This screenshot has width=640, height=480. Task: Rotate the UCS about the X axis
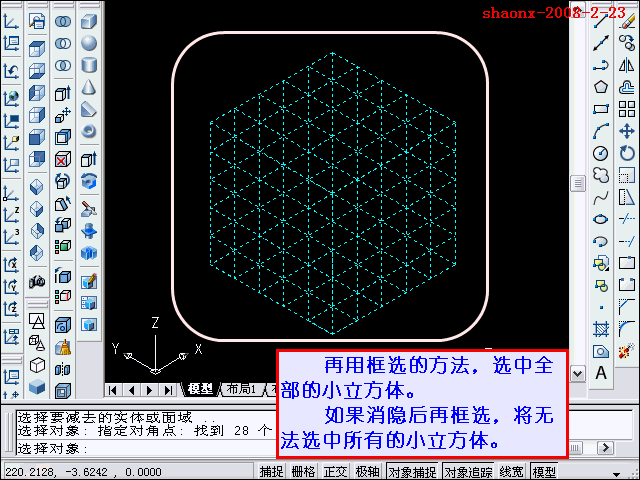coord(11,265)
